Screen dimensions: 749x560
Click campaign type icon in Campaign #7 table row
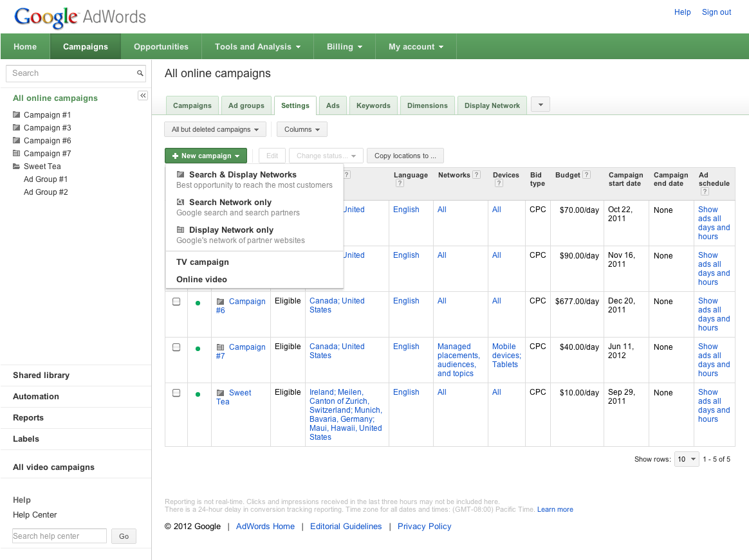click(220, 347)
